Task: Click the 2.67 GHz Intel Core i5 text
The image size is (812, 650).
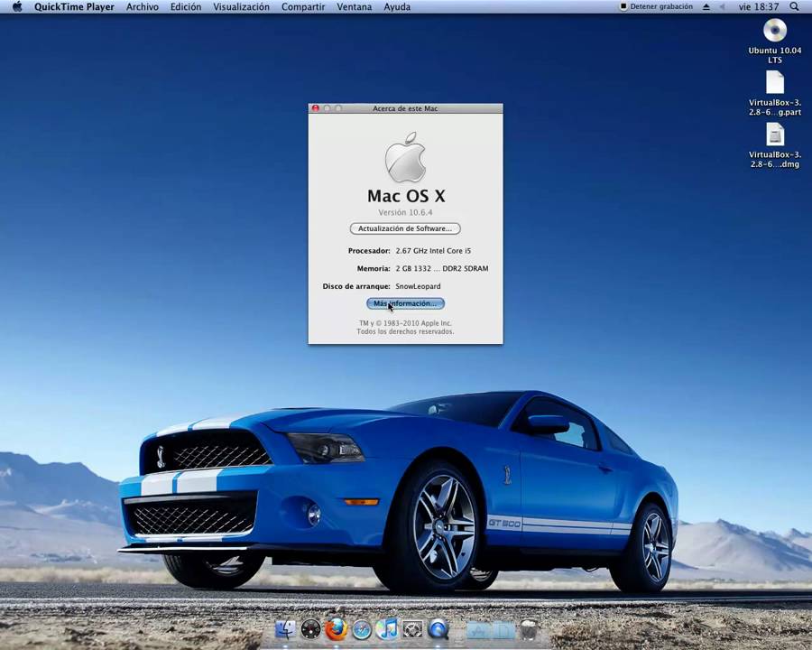Action: 433,250
